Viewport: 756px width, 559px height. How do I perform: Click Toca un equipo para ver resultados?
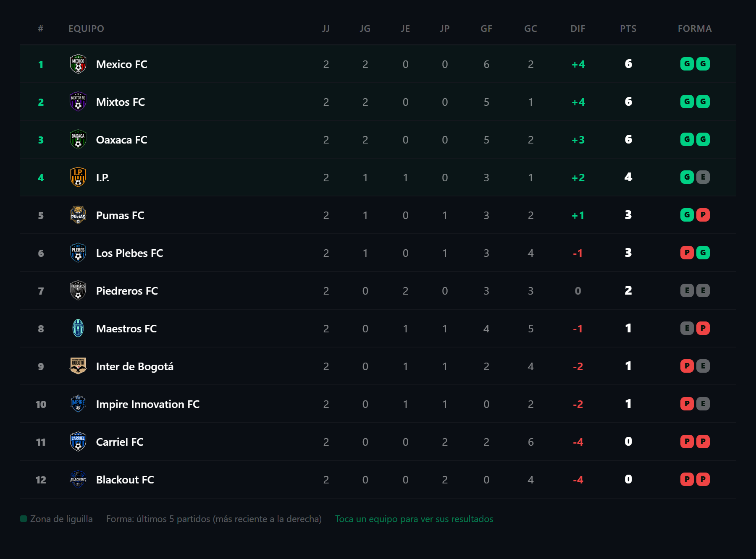click(x=414, y=519)
